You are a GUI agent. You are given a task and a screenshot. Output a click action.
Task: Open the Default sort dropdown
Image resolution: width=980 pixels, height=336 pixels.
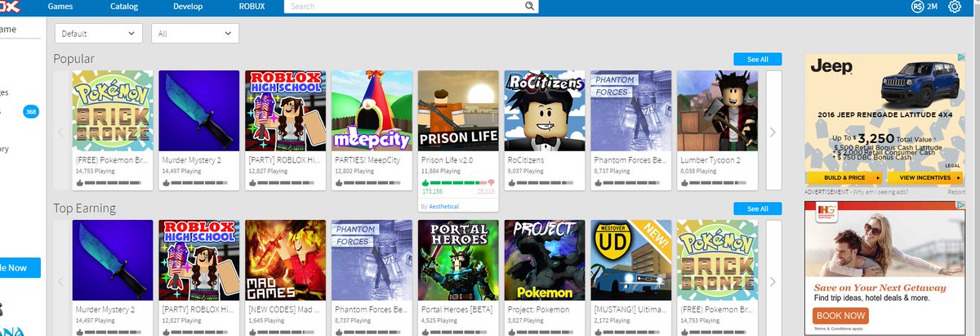(x=99, y=34)
